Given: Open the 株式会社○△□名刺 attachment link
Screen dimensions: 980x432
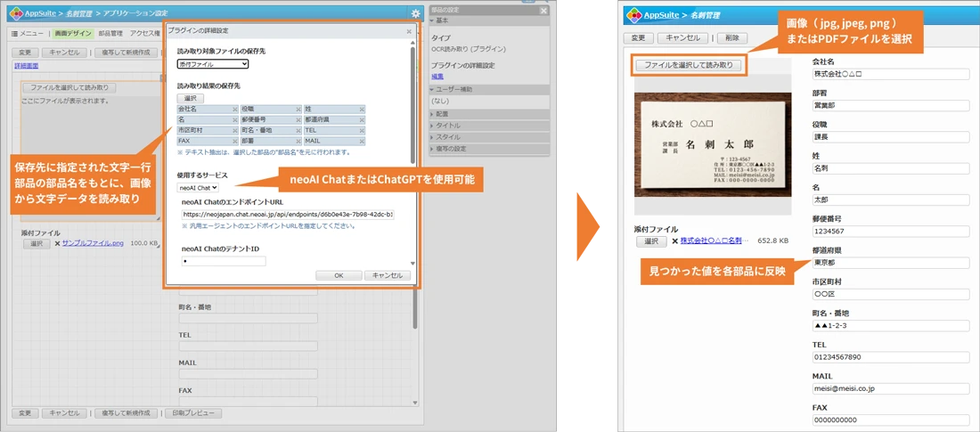Looking at the screenshot, I should tap(714, 240).
